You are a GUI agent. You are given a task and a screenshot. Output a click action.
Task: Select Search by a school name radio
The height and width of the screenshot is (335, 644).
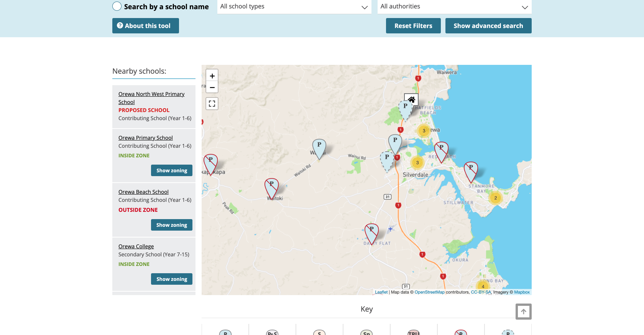117,7
